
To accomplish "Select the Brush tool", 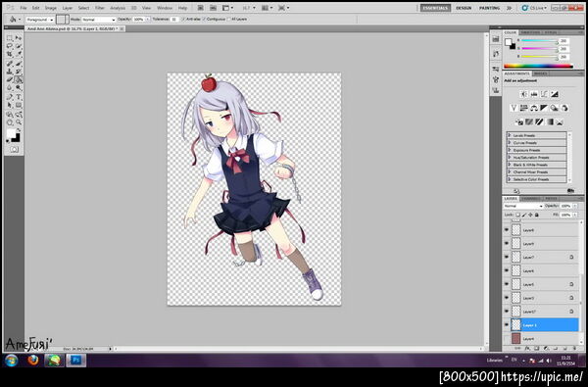I will click(19, 64).
